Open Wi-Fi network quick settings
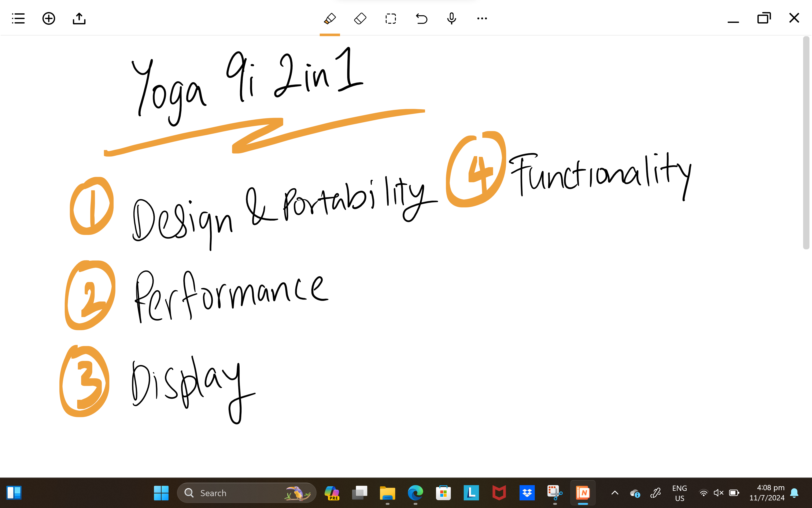Screen dimensions: 812x508 click(x=704, y=493)
